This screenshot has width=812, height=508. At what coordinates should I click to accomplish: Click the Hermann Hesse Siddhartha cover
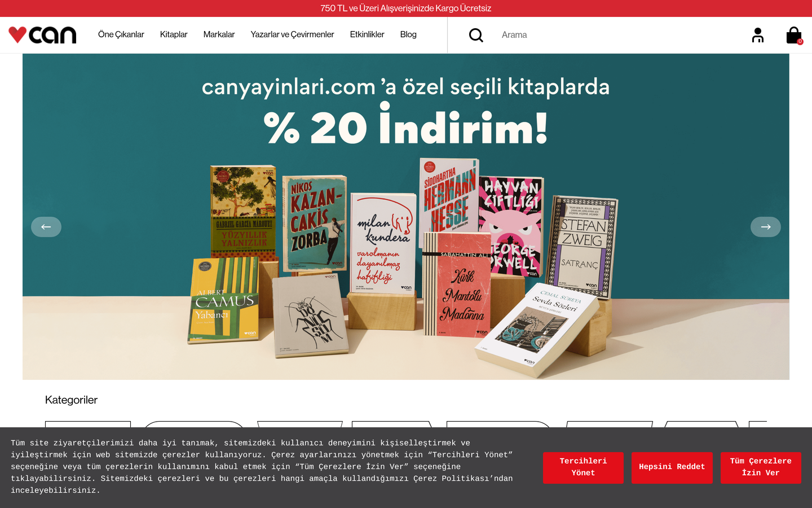point(448,195)
